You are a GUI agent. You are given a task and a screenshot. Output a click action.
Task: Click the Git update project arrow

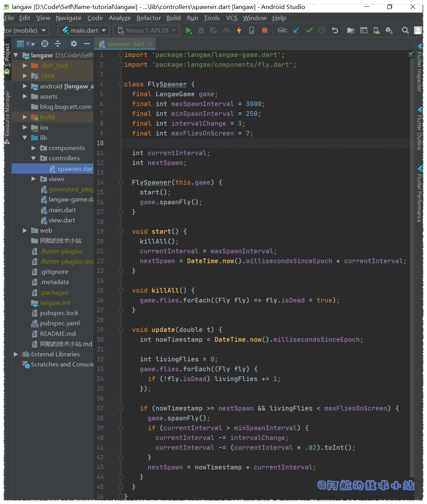[297, 31]
